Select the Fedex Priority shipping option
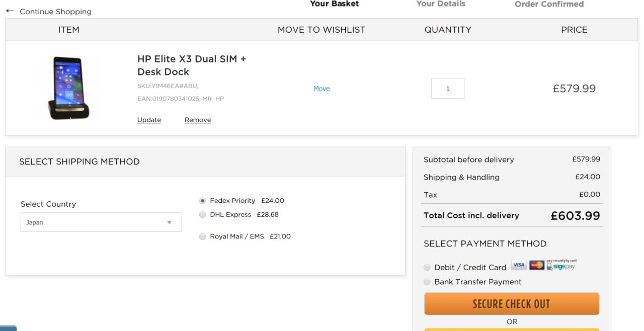The width and height of the screenshot is (644, 331). tap(203, 201)
